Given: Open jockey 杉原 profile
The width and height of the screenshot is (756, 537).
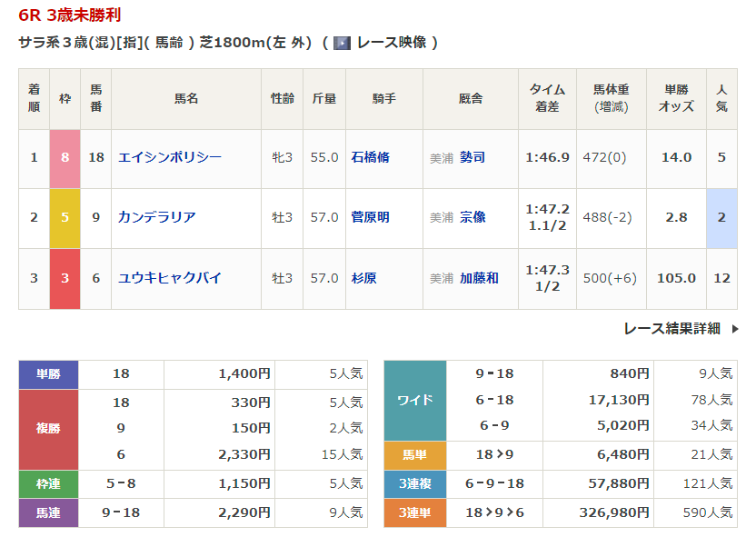Looking at the screenshot, I should point(363,278).
